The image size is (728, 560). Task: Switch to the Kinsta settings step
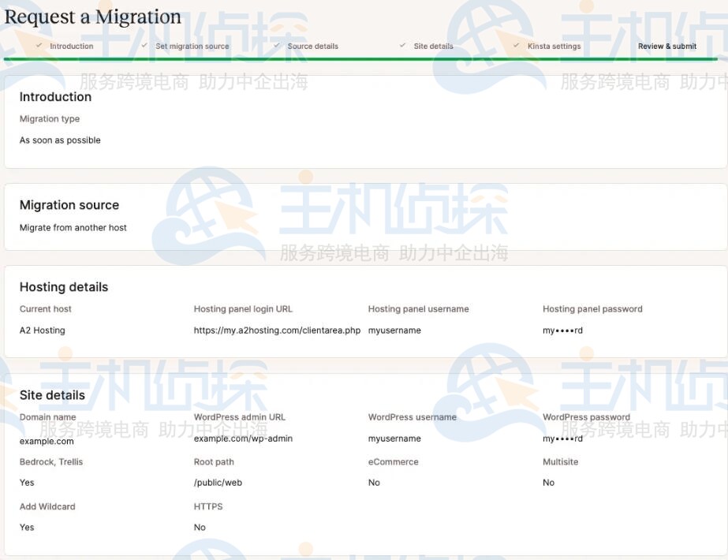point(554,47)
